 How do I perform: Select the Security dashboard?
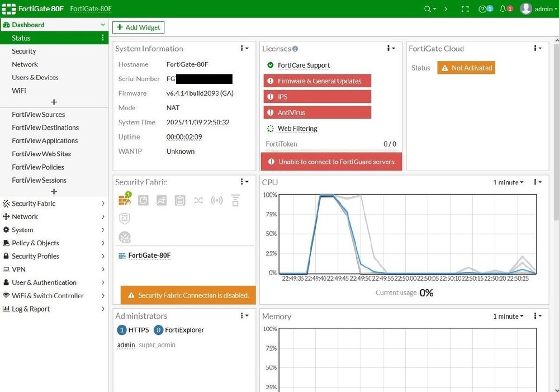point(24,51)
